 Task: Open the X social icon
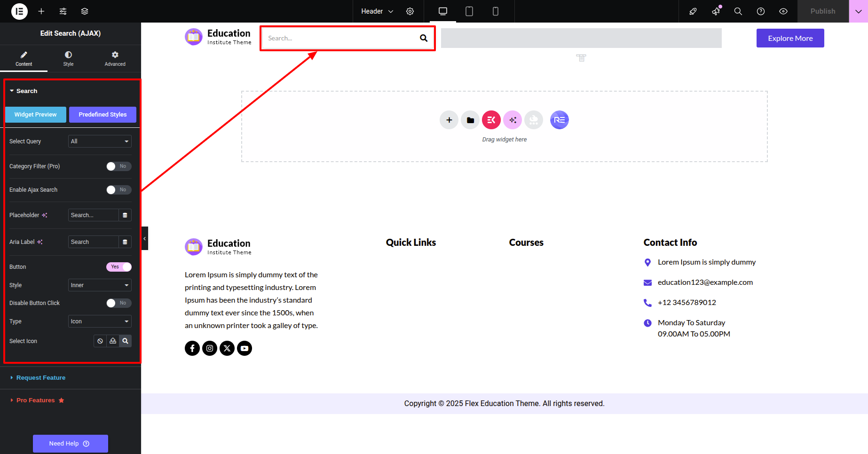pyautogui.click(x=227, y=348)
